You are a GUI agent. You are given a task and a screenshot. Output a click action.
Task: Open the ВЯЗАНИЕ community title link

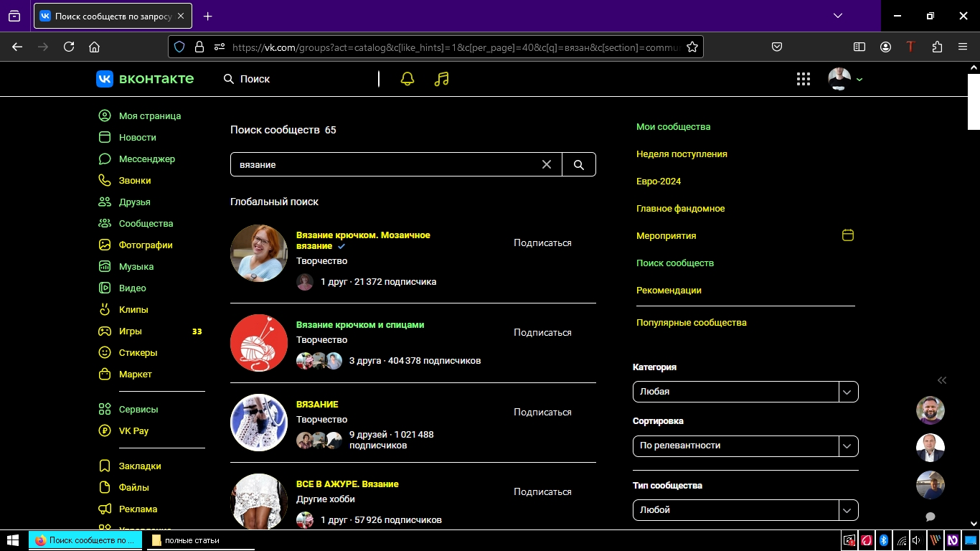(317, 405)
